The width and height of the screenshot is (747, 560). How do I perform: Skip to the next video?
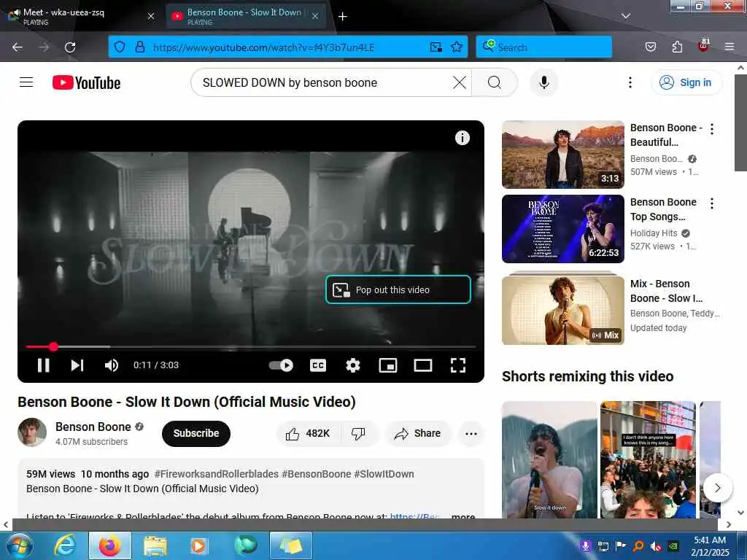[x=77, y=365]
